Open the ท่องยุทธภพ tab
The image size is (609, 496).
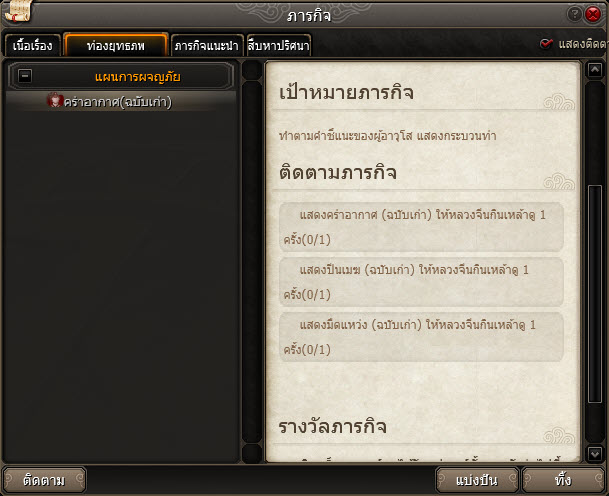point(116,45)
